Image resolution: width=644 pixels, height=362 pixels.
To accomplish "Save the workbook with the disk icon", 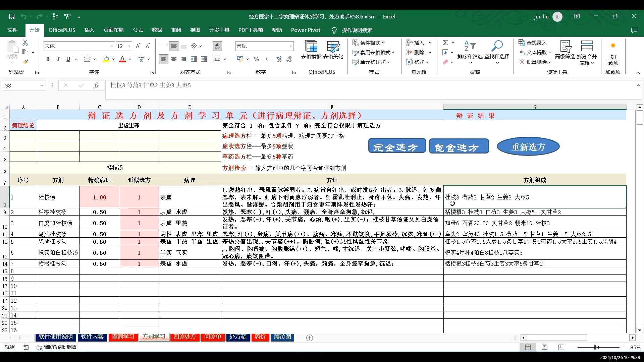I will (12, 16).
